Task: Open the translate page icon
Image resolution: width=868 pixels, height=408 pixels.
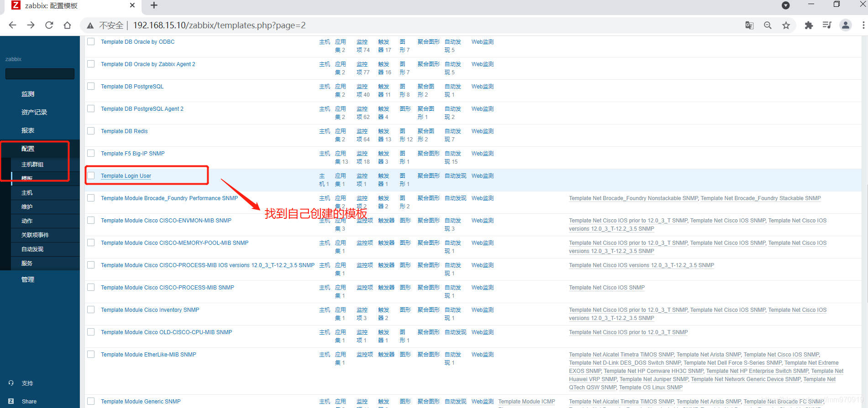Action: click(x=749, y=25)
